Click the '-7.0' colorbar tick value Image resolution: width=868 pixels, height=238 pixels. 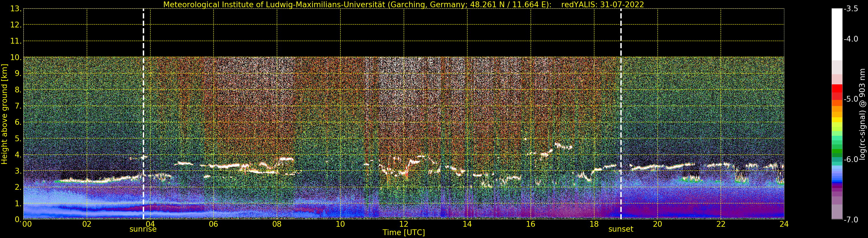tap(851, 220)
